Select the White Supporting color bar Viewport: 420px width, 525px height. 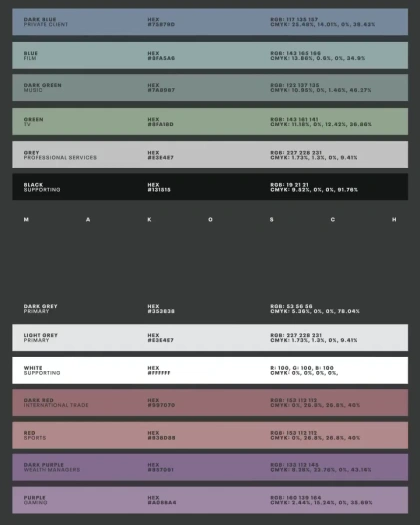point(210,370)
